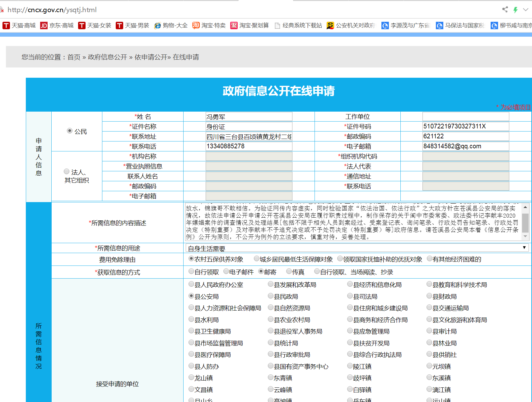Select 县司法局 as receiving unit
The width and height of the screenshot is (532, 402).
(x=350, y=296)
